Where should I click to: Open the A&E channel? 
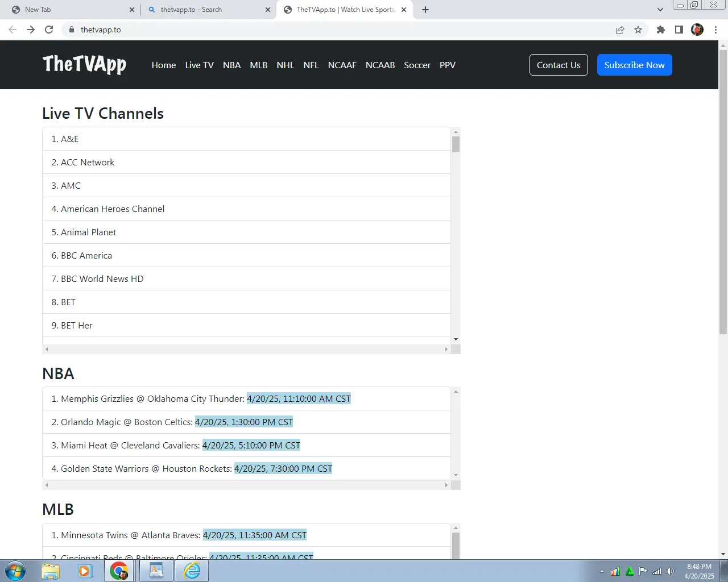click(246, 139)
